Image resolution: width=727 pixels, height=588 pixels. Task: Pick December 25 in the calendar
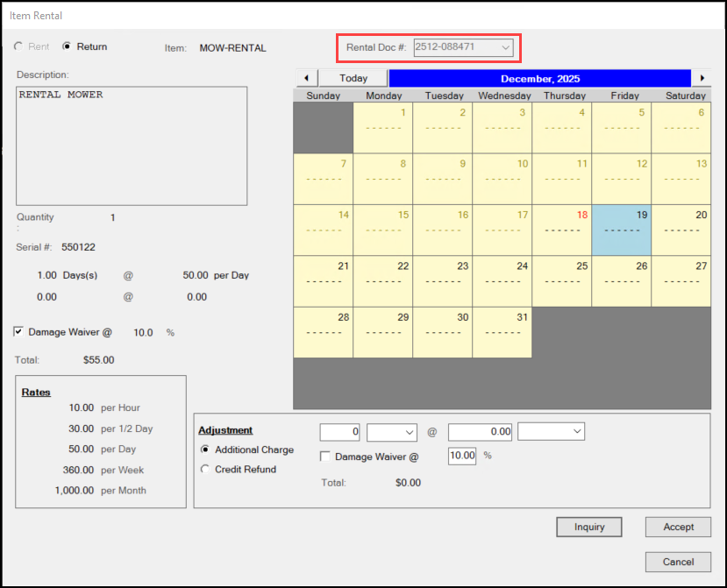coord(561,281)
